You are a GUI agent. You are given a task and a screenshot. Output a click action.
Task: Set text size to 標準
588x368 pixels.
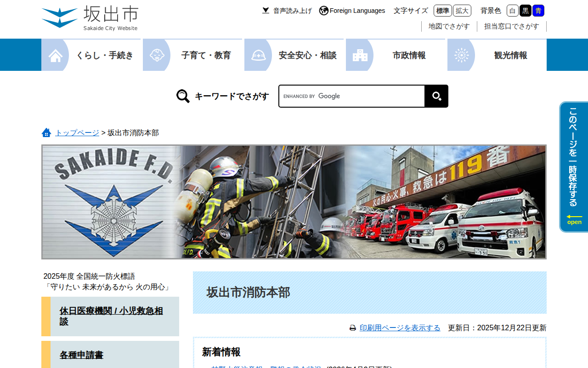(443, 11)
